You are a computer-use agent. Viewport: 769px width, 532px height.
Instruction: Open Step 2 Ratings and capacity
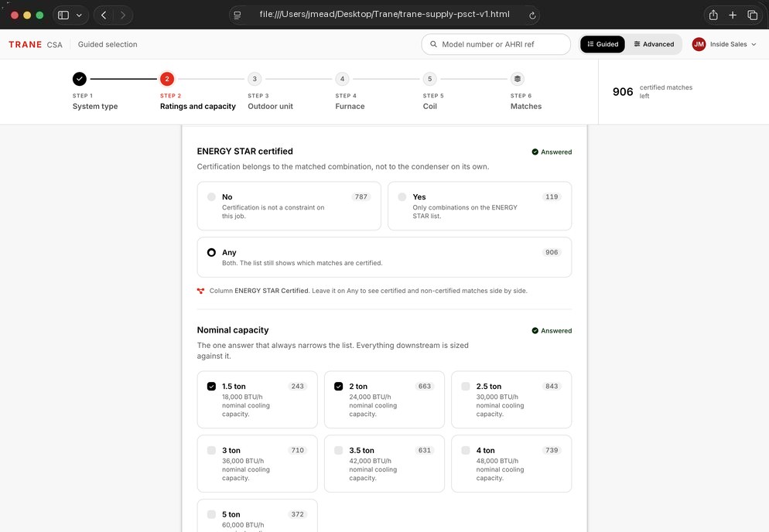tap(197, 91)
